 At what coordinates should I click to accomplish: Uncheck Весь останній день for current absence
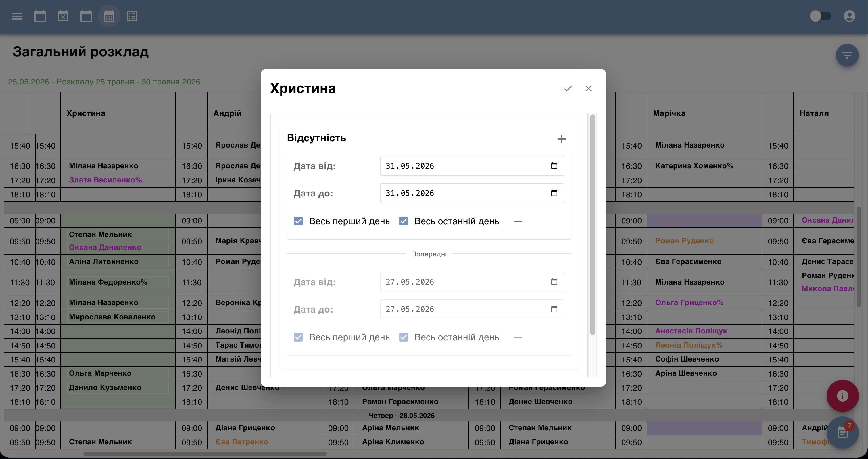click(403, 221)
